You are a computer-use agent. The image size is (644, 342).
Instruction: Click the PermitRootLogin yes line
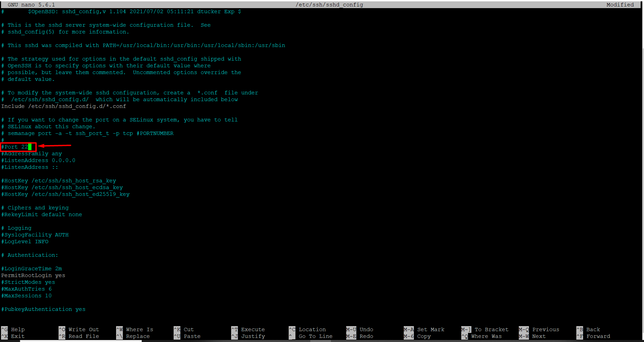tap(33, 275)
